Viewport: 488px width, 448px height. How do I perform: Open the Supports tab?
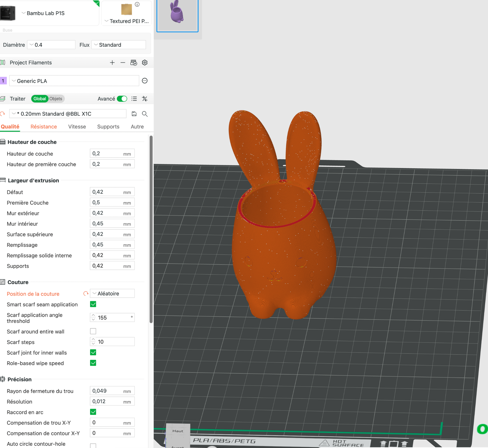click(x=108, y=127)
